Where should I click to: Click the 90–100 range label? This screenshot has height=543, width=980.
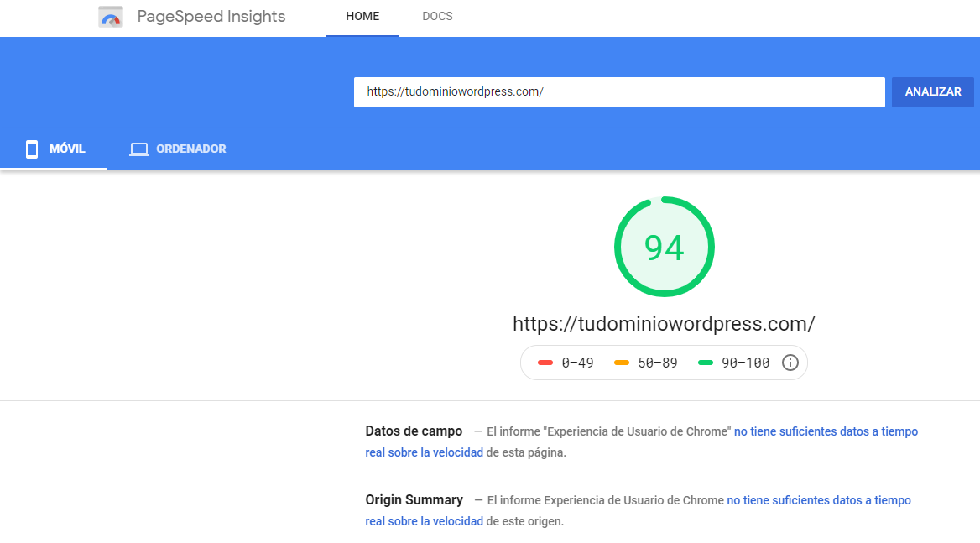click(x=746, y=363)
